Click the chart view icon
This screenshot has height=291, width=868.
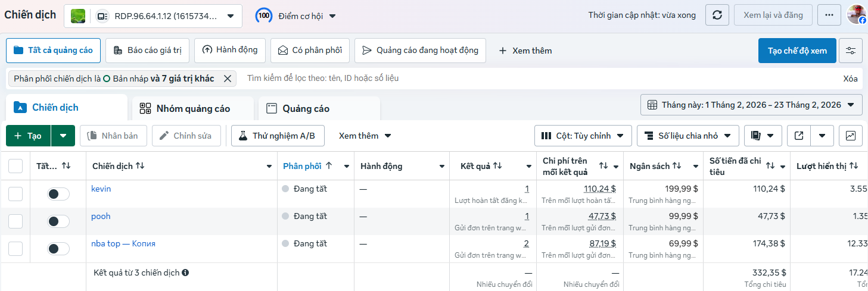coord(851,136)
